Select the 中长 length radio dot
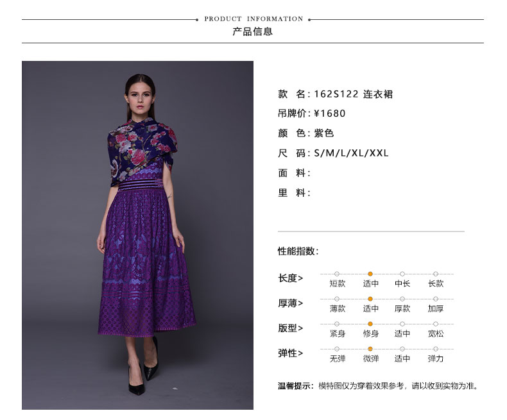This screenshot has width=507, height=420. point(402,274)
